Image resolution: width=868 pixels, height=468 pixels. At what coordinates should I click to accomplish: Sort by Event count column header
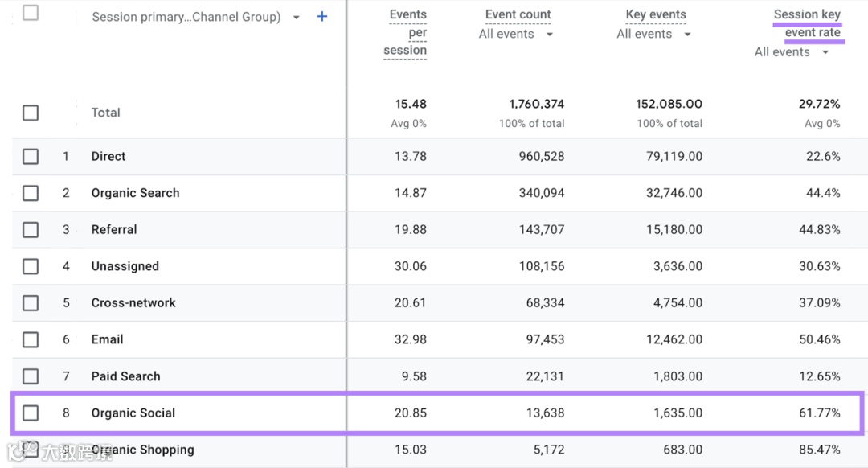[518, 15]
